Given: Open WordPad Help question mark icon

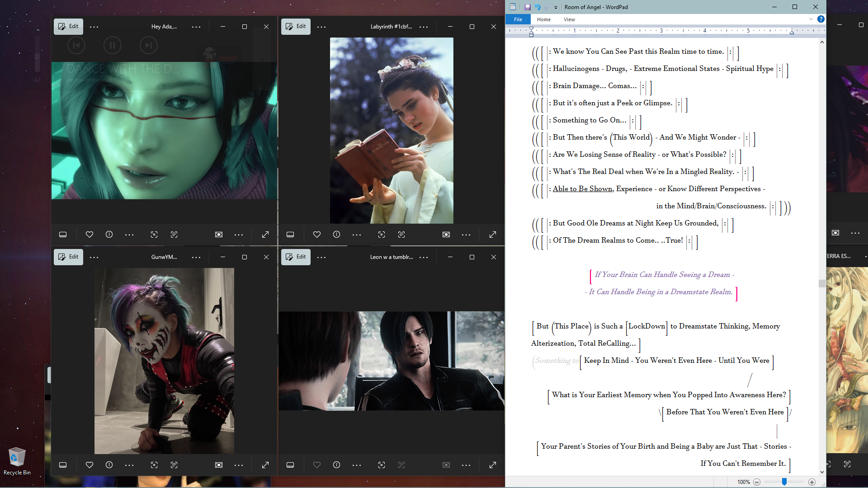Looking at the screenshot, I should point(821,19).
